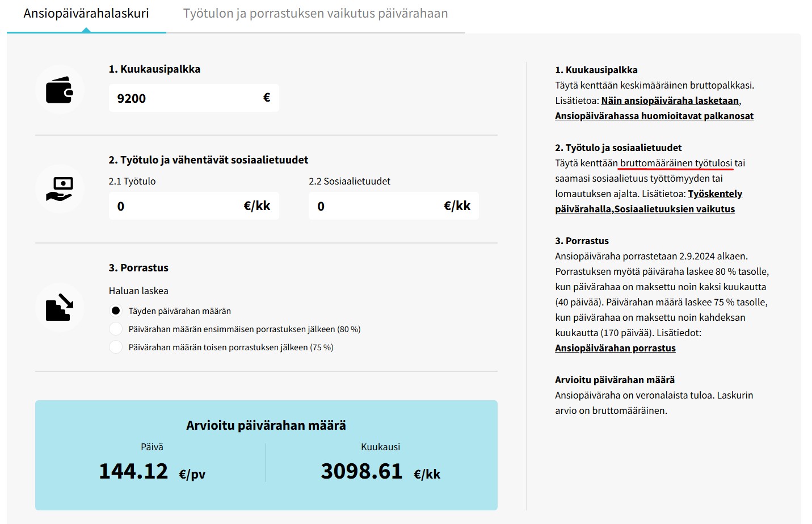The width and height of the screenshot is (812, 524).
Task: Click the 2. Työtulo ja vähentävät sosiaalietuudet heading
Action: pos(208,160)
